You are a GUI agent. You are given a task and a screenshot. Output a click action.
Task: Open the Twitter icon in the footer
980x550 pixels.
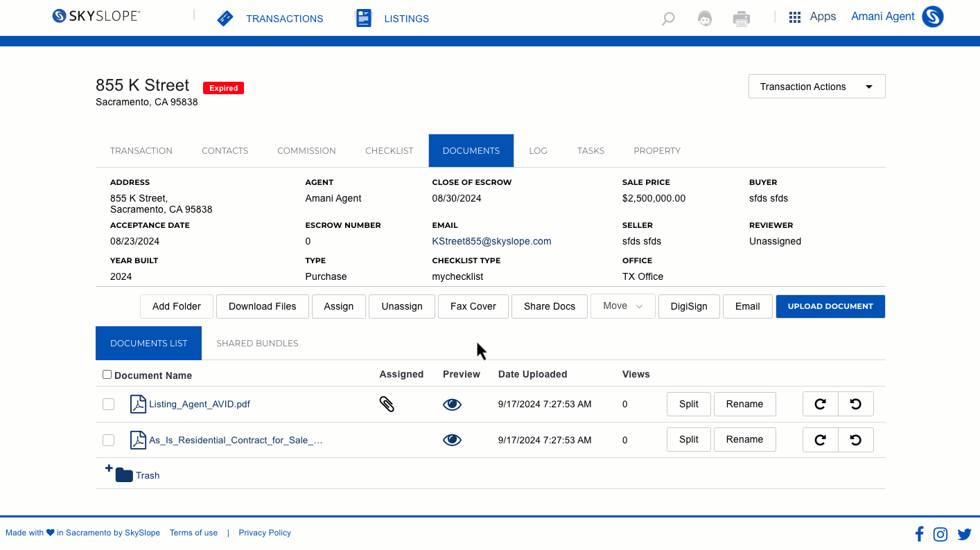965,534
